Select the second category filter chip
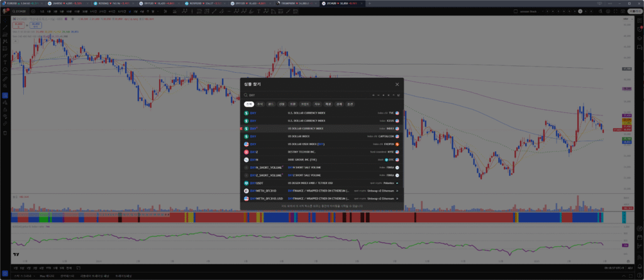644x280 pixels. (260, 104)
